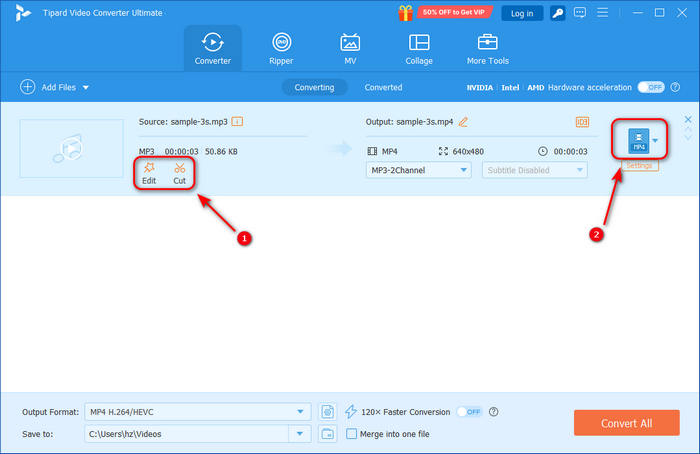Open the MV tab
The width and height of the screenshot is (700, 454).
click(x=350, y=48)
